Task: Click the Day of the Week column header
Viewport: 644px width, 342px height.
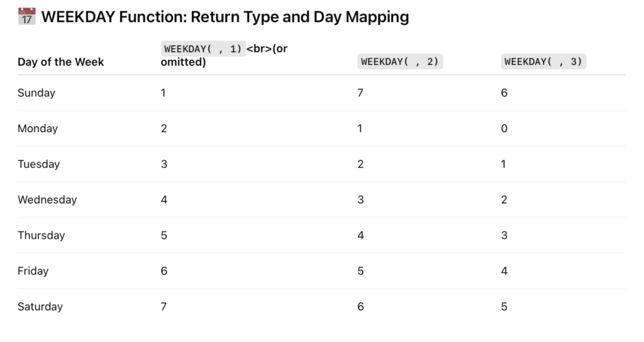Action: point(61,62)
